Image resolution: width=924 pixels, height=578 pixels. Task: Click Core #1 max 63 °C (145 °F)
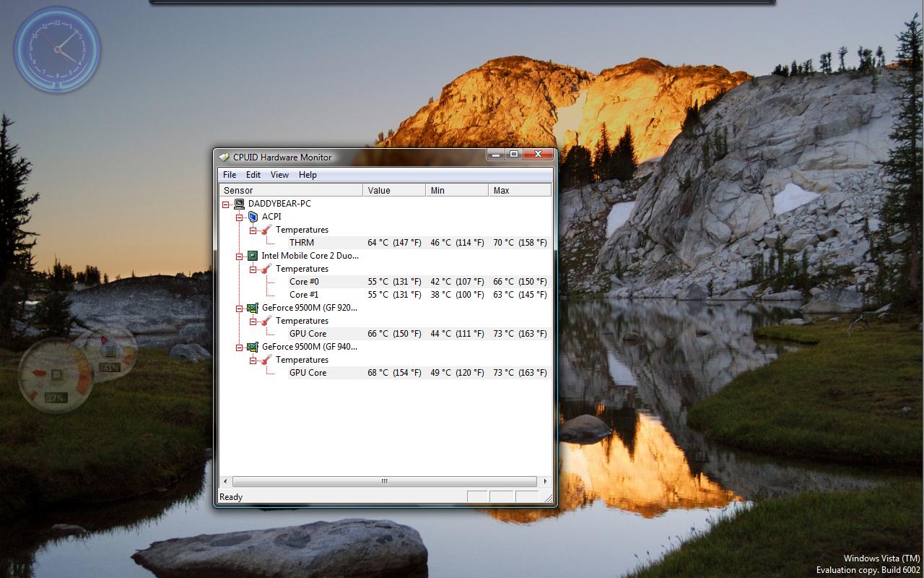[520, 295]
